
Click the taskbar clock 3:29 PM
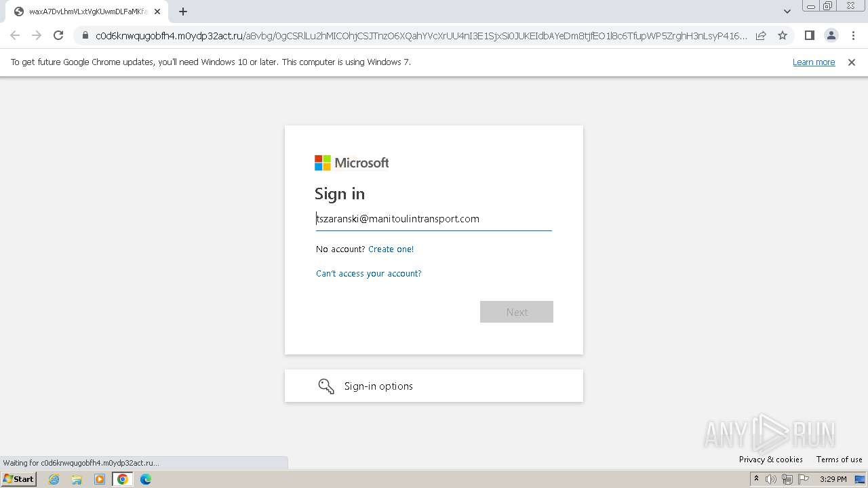(833, 479)
